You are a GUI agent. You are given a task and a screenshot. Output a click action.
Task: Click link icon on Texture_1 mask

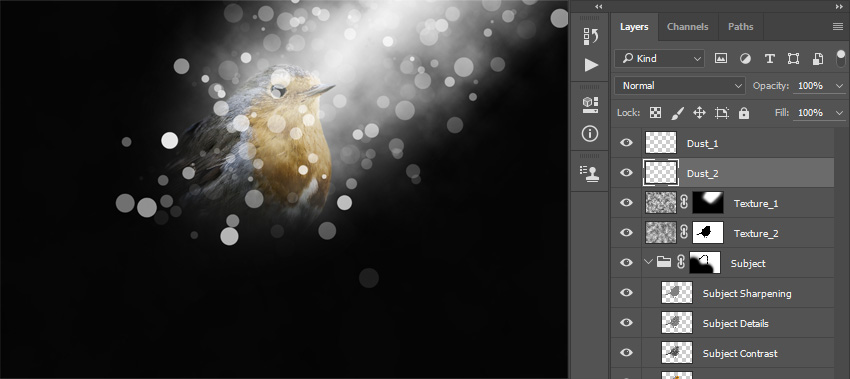[x=684, y=203]
